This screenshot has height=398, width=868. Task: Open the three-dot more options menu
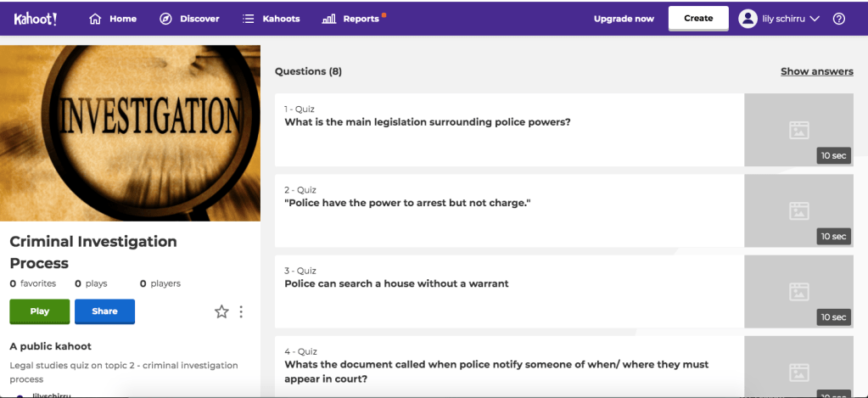241,311
